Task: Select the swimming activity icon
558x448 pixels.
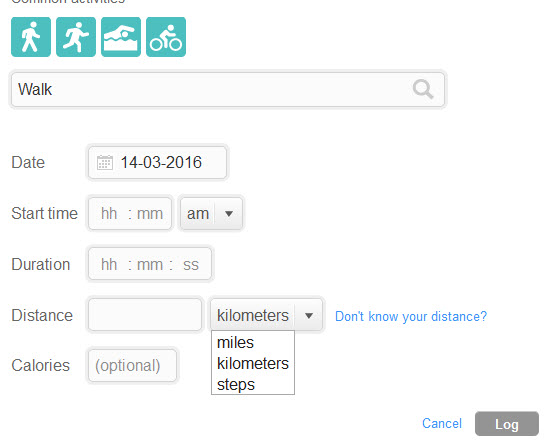Action: (121, 37)
